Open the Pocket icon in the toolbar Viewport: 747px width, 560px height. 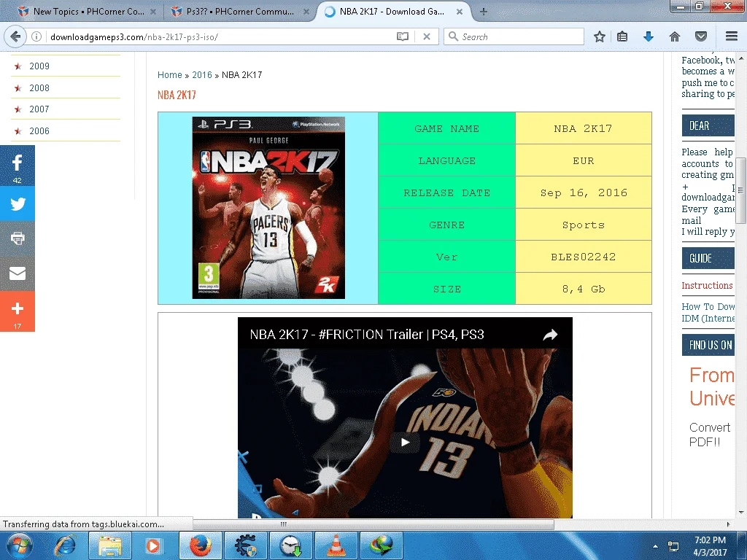pyautogui.click(x=701, y=36)
